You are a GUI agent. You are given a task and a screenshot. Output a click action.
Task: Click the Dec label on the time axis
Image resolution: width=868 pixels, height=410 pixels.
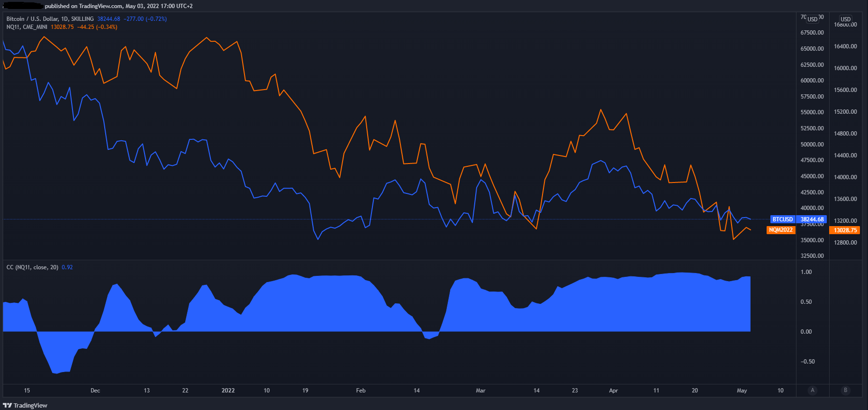[x=95, y=391]
